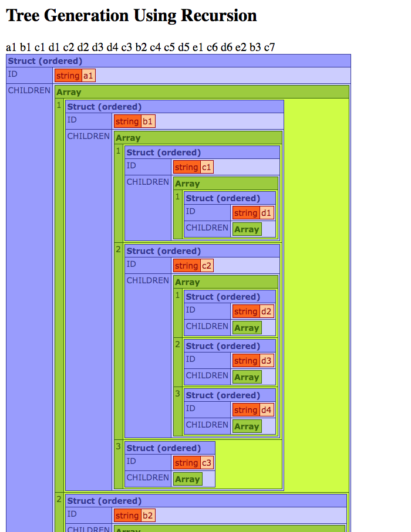This screenshot has width=411, height=532.
Task: Click the node list line starting 'a1 b1 c1'
Action: click(x=140, y=47)
